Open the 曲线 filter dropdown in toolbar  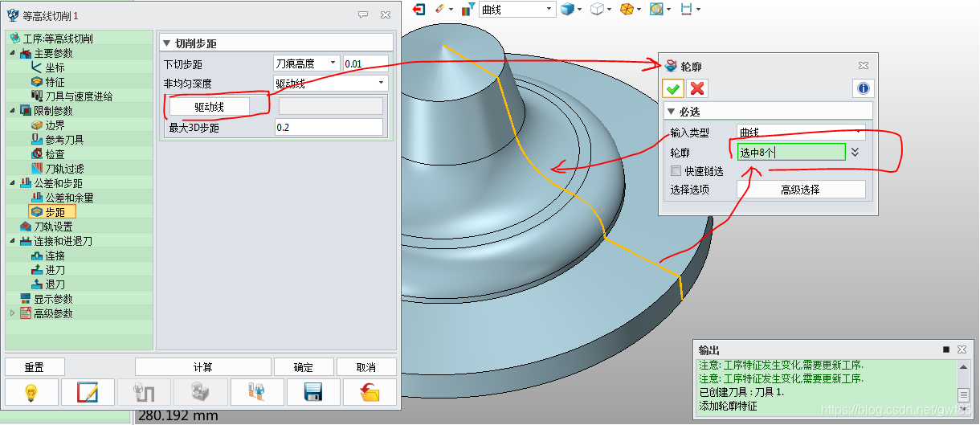click(x=549, y=9)
